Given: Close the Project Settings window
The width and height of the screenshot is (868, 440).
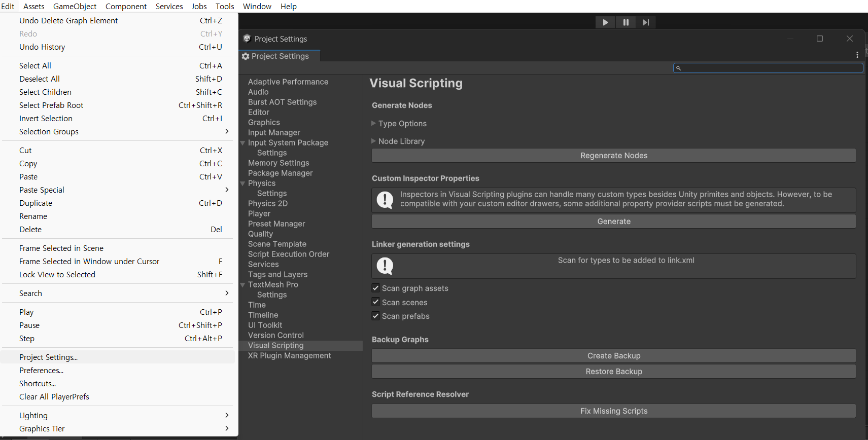Looking at the screenshot, I should (850, 39).
